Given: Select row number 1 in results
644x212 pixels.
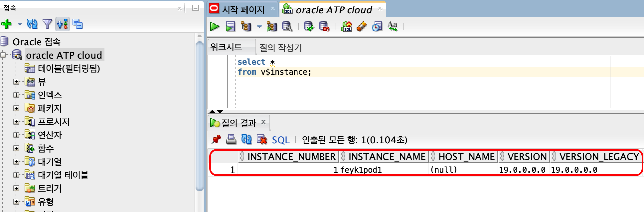Looking at the screenshot, I should pyautogui.click(x=232, y=170).
